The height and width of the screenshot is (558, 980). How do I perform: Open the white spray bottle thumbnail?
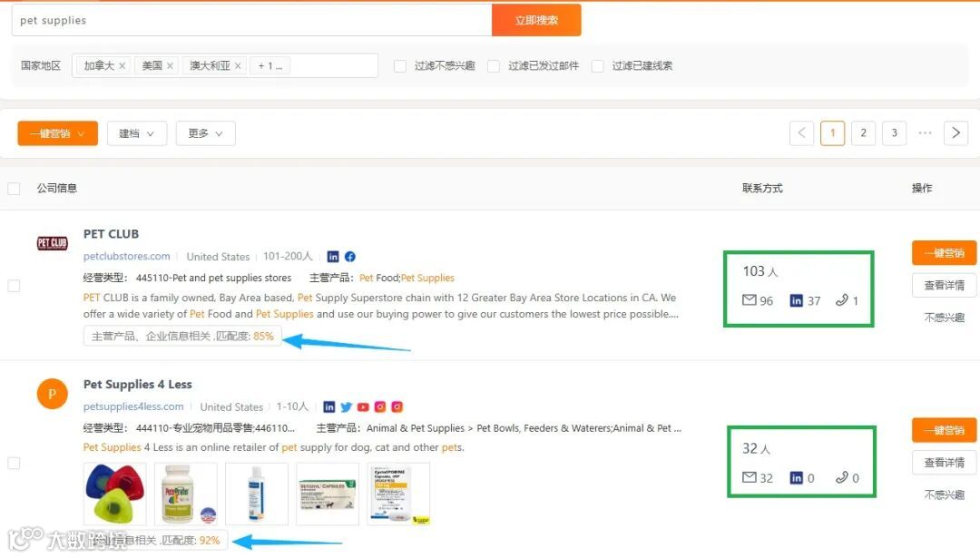[x=256, y=494]
